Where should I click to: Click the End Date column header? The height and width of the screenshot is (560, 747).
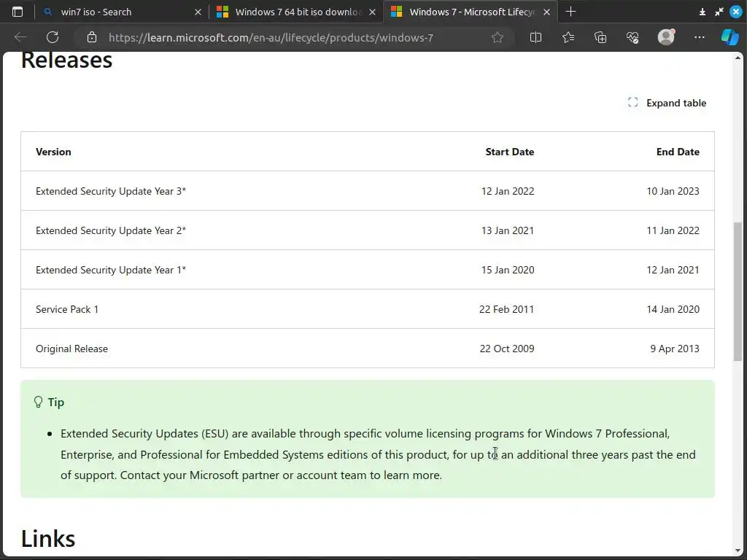[678, 152]
